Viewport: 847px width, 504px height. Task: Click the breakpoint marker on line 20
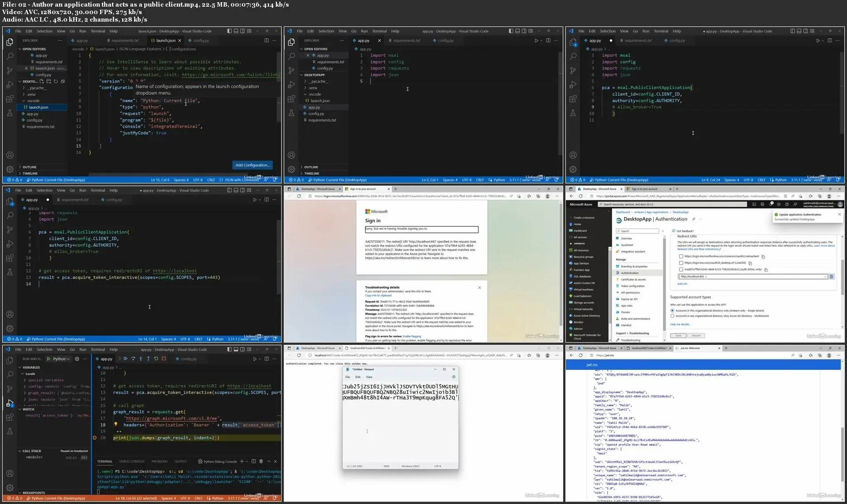pos(94,438)
